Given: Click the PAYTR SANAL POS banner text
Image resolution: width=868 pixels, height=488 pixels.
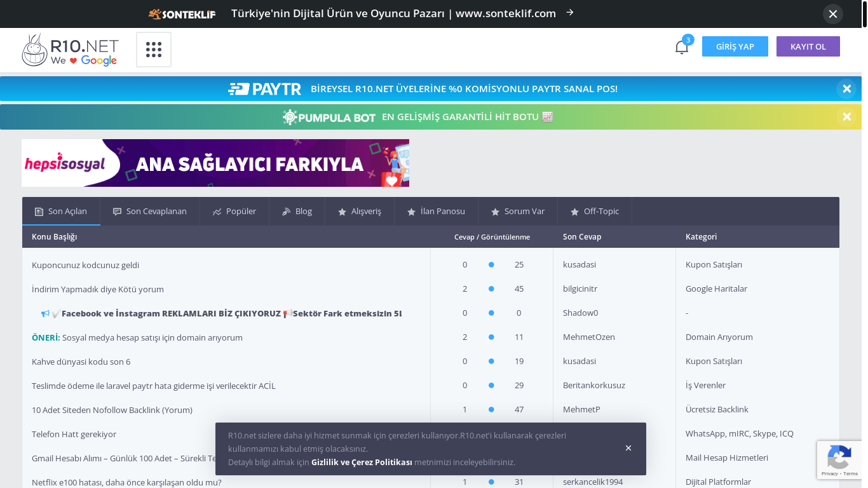Looking at the screenshot, I should [464, 89].
